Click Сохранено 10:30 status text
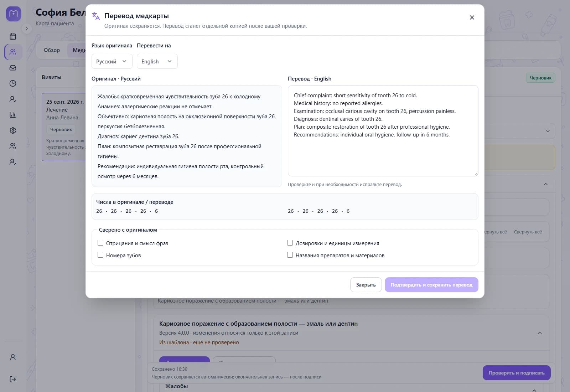Screen dimensions: 570x392 pos(170,369)
